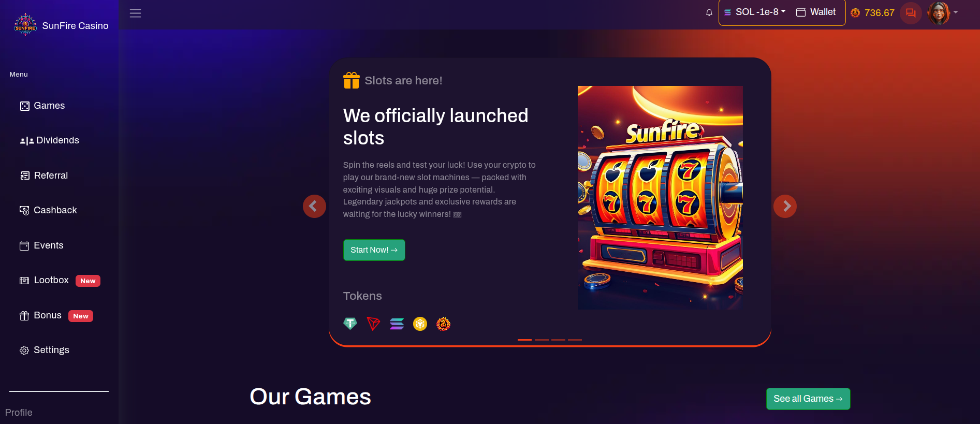Viewport: 980px width, 424px height.
Task: Click the Start Now! button
Action: tap(374, 250)
